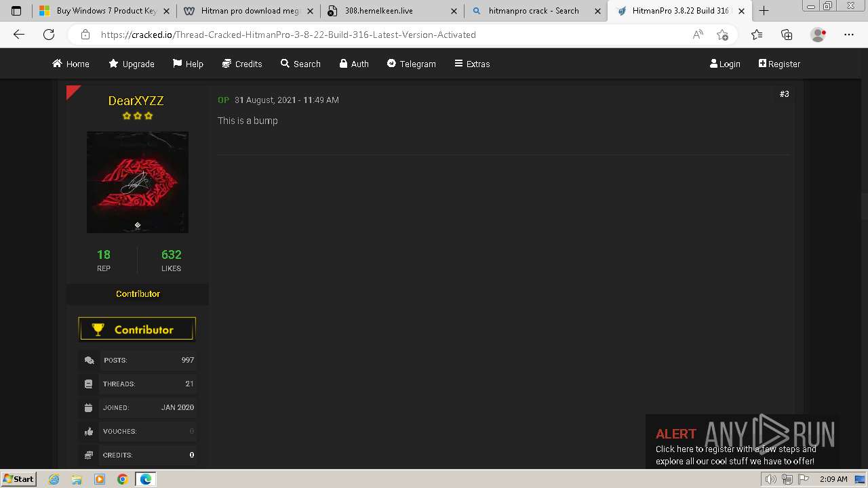Open Read aloud icon in address bar
Viewport: 868px width, 488px height.
tap(698, 35)
